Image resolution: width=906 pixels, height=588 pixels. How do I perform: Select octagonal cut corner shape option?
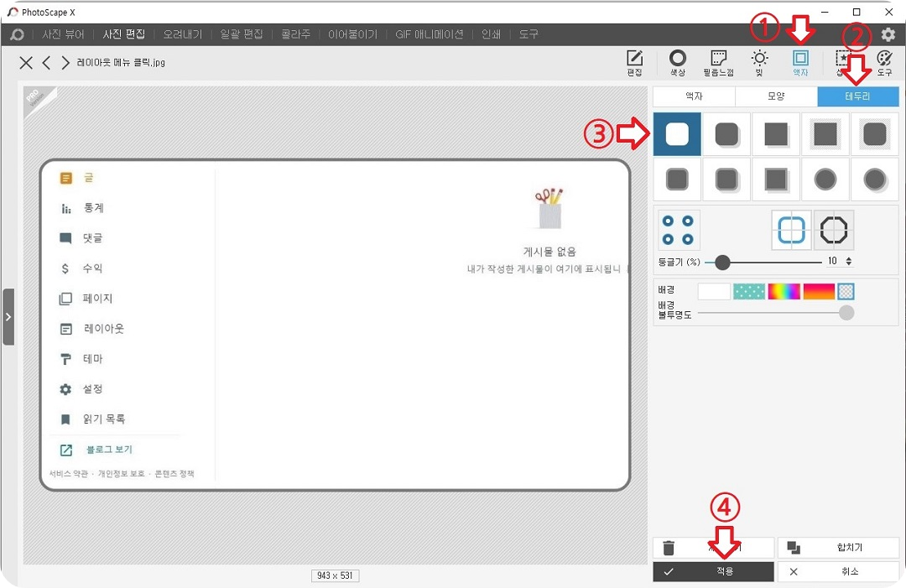pos(834,230)
